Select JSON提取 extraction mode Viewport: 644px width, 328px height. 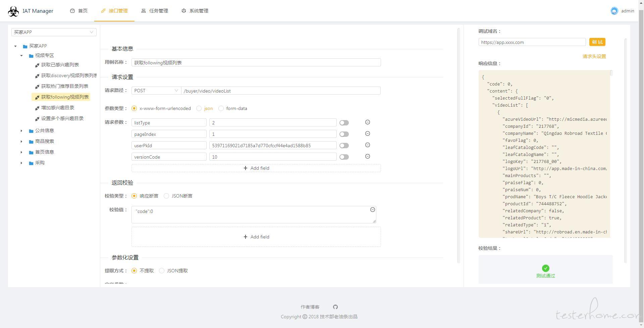coord(162,271)
